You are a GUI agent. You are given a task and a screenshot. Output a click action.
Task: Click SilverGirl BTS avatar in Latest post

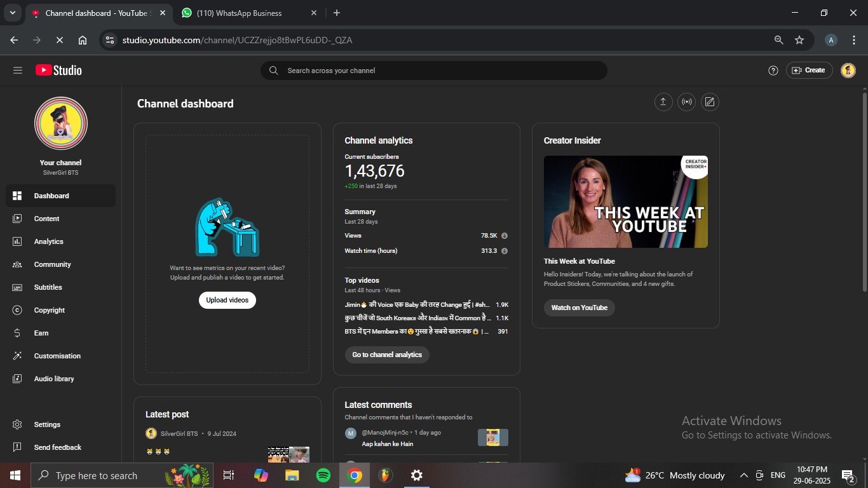pyautogui.click(x=151, y=433)
